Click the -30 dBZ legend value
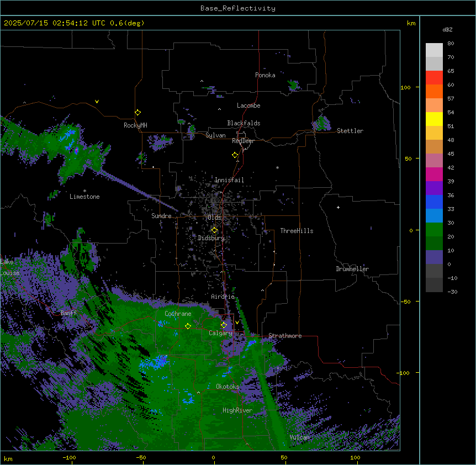This screenshot has width=476, height=465. [x=452, y=292]
